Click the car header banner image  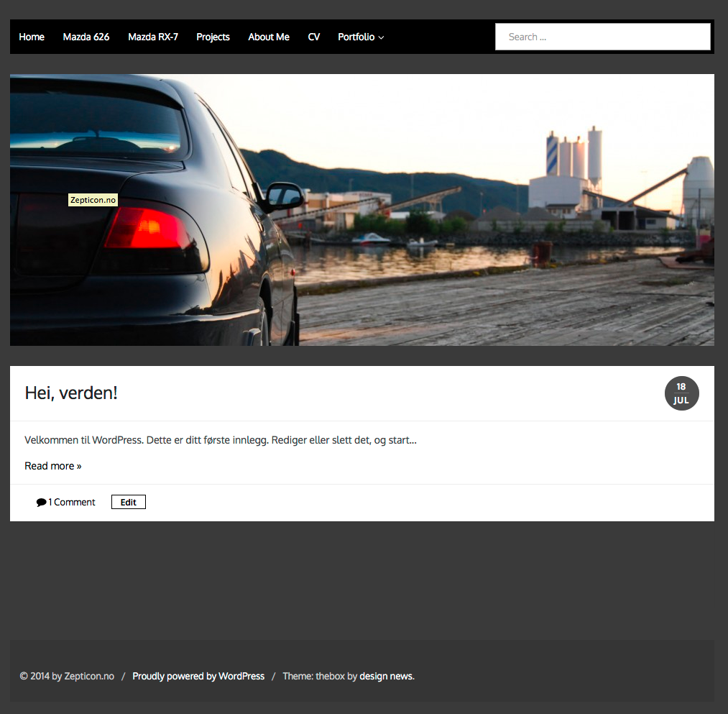click(362, 209)
